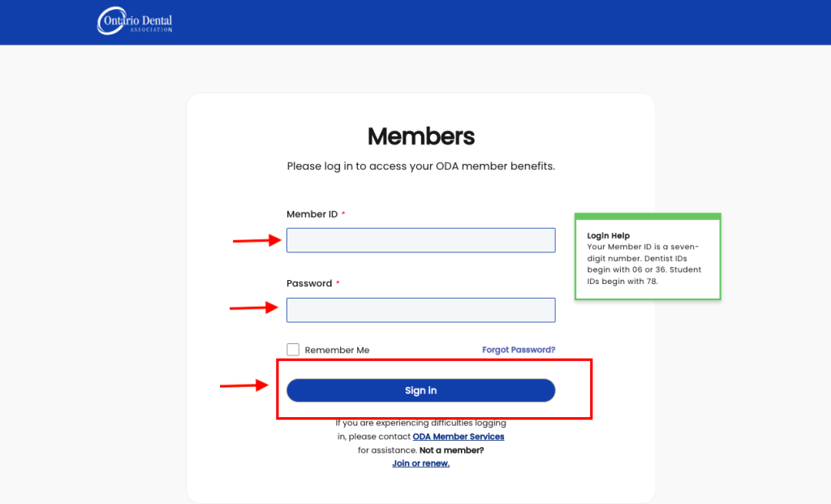Click the Members page heading
831x504 pixels.
(x=421, y=136)
